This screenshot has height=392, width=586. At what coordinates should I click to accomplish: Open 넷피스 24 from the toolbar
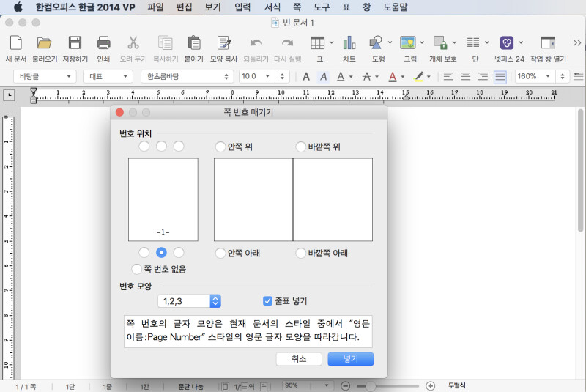tap(507, 43)
